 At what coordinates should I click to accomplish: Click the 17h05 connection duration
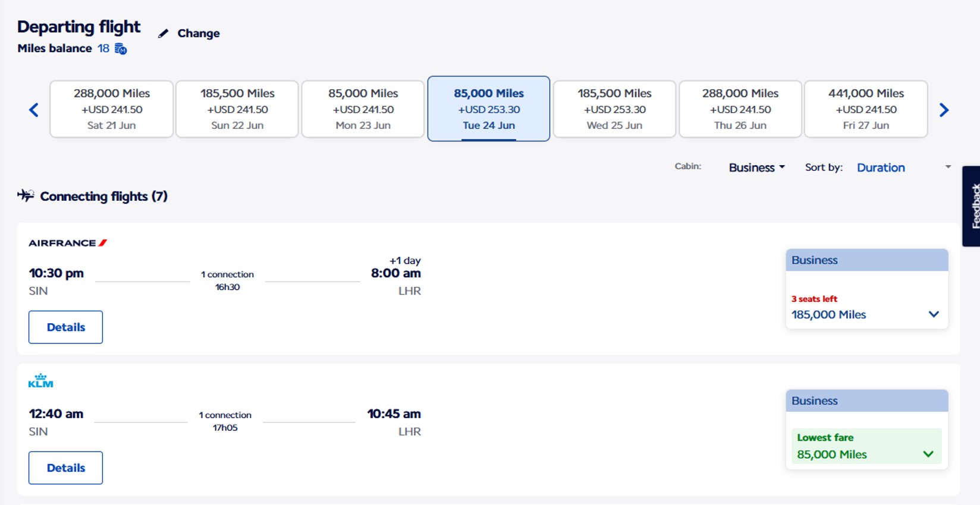225,428
